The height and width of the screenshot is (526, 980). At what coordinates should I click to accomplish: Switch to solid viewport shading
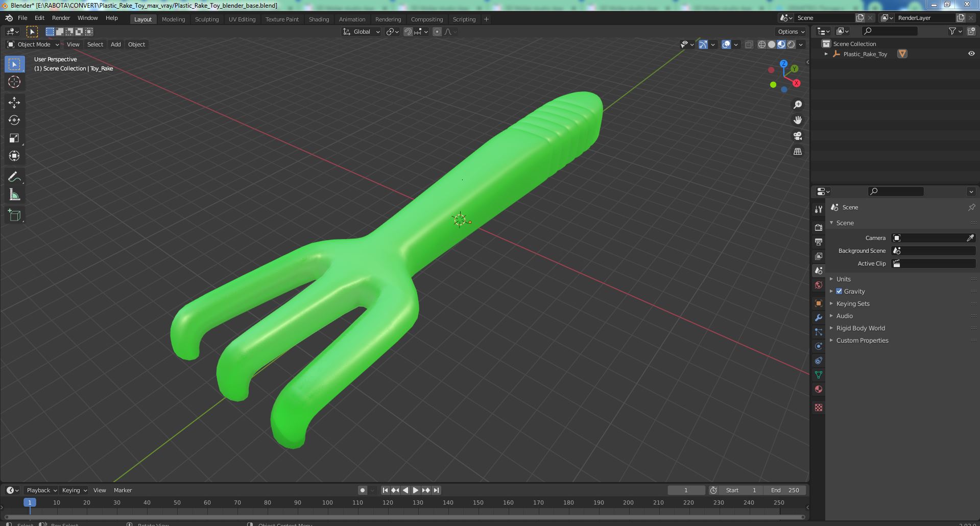[x=772, y=44]
